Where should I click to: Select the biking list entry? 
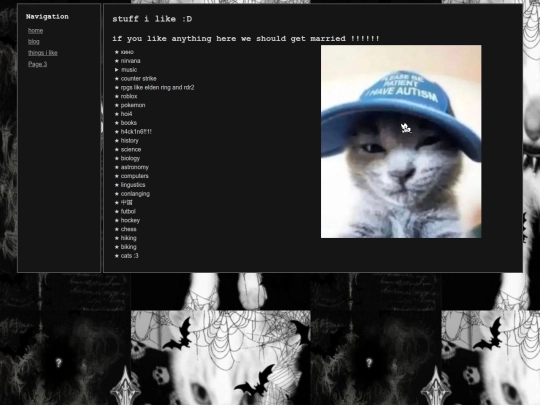[128, 247]
